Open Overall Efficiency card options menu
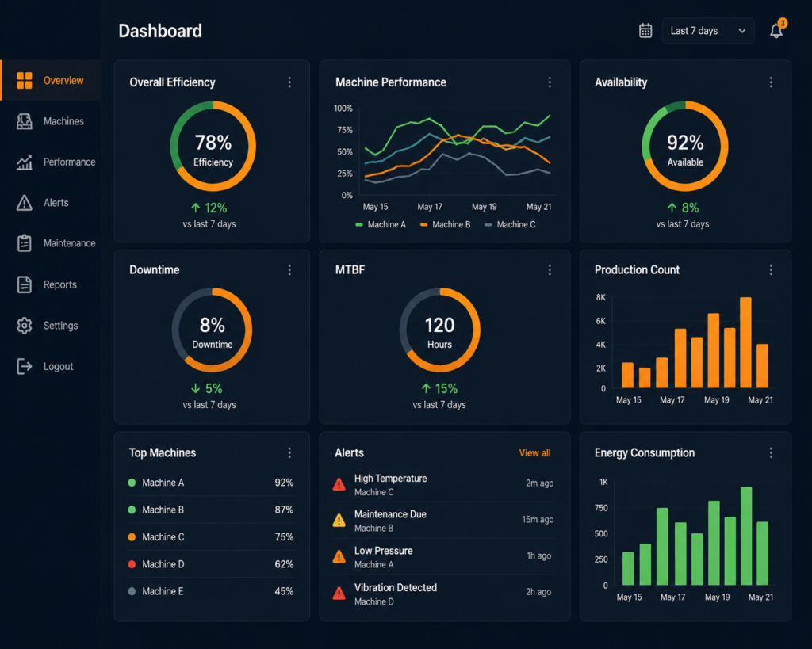The width and height of the screenshot is (812, 649). point(289,82)
